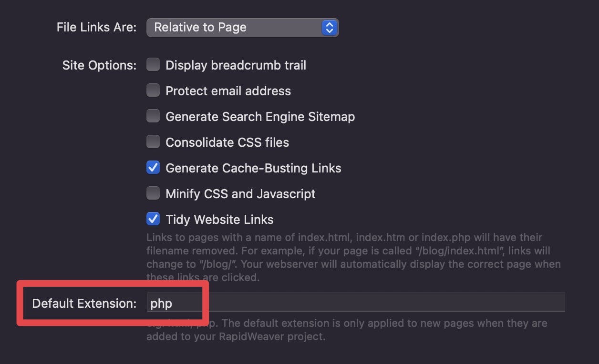Click the "Display breadcrumb trail" label text
599x364 pixels.
coord(236,65)
